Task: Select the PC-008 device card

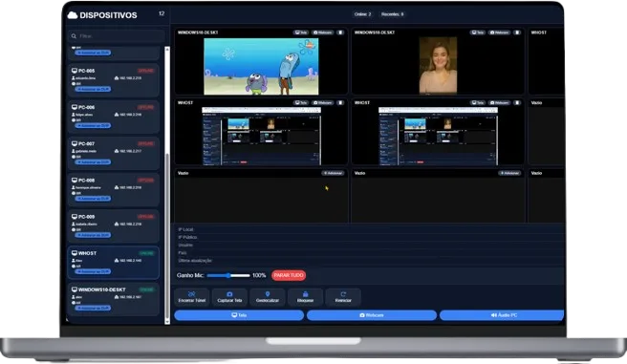Action: 113,189
